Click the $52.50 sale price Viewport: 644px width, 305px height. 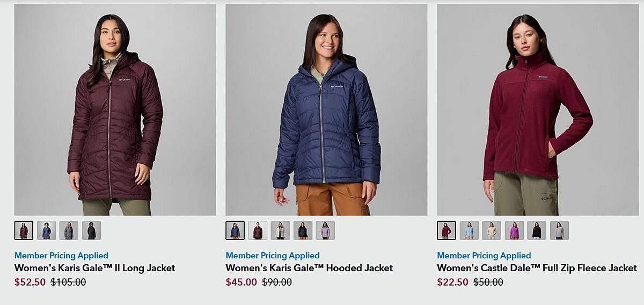coord(30,282)
